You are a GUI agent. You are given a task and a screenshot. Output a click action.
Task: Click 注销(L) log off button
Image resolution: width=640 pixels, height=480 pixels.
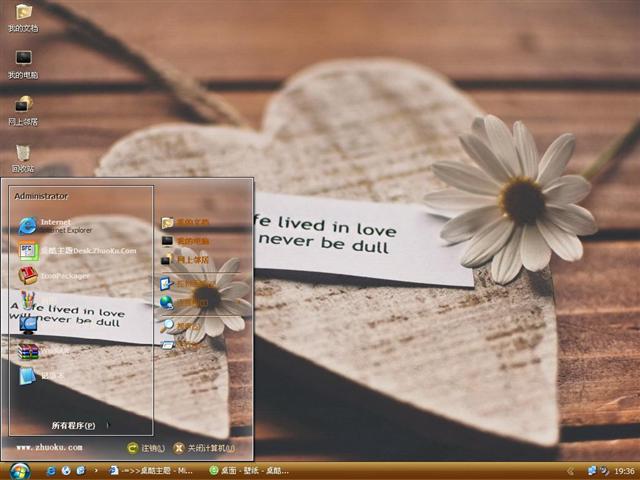pos(146,448)
